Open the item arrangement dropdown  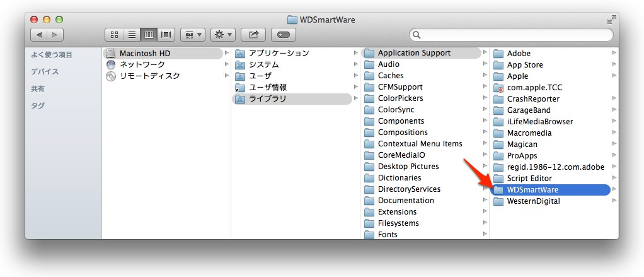tap(193, 35)
